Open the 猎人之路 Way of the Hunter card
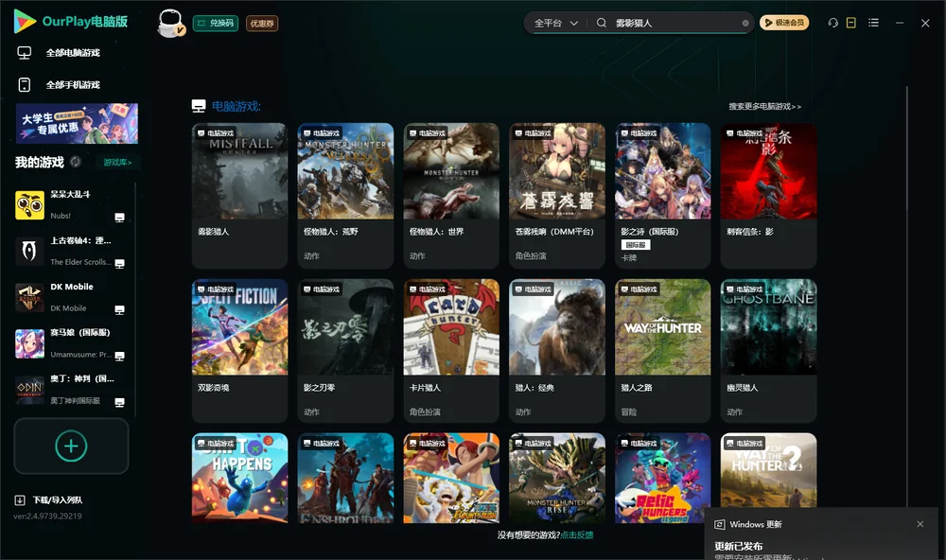946x560 pixels. tap(663, 351)
